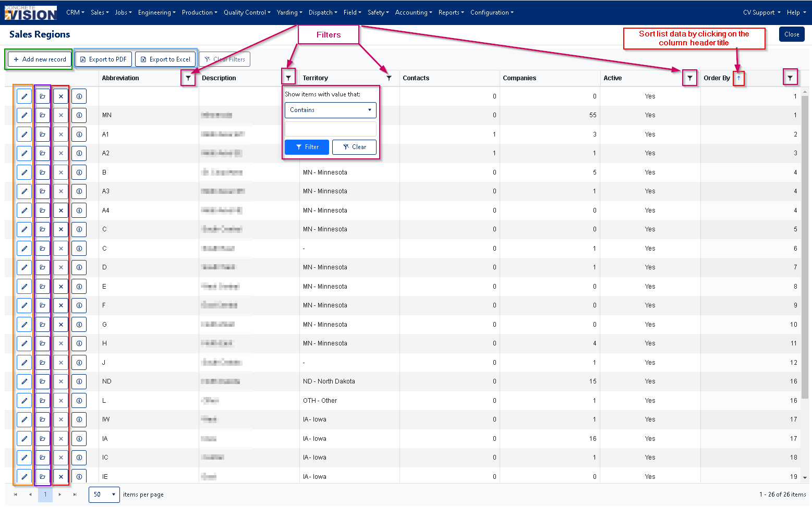Open Territory column filter

pyautogui.click(x=389, y=78)
